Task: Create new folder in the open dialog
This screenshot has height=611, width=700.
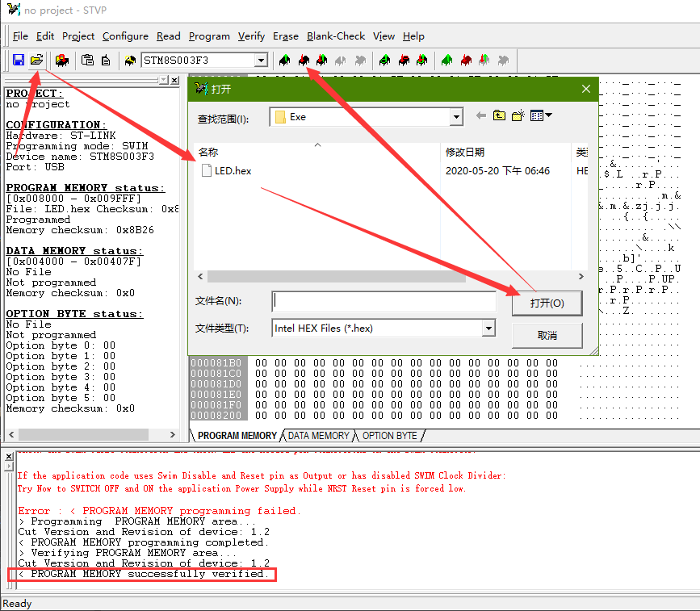Action: pos(518,116)
